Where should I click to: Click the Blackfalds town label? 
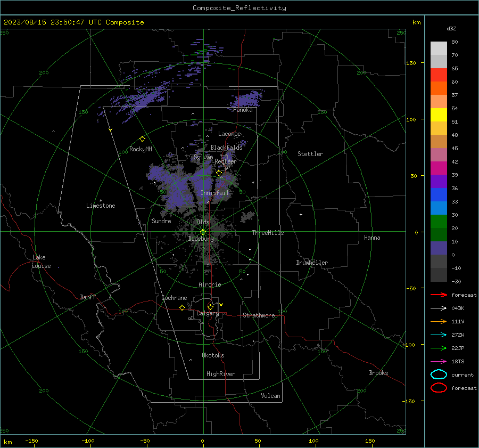(x=226, y=148)
